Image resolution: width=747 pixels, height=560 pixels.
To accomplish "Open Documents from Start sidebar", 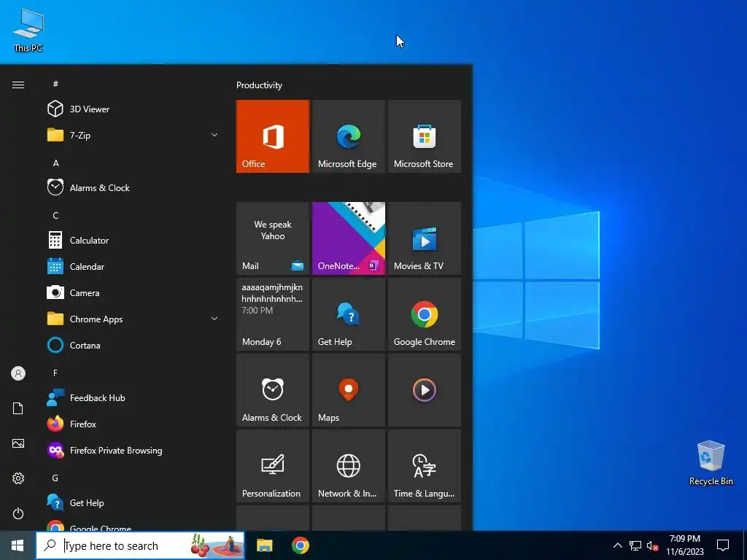I will pos(18,408).
